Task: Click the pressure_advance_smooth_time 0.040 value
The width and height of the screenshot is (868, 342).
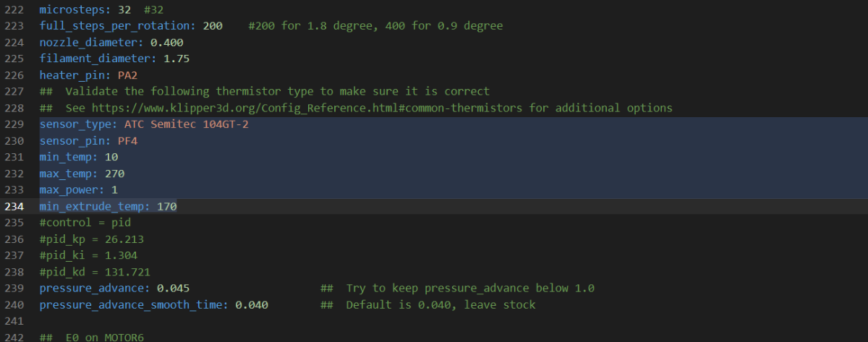Action: pos(252,305)
